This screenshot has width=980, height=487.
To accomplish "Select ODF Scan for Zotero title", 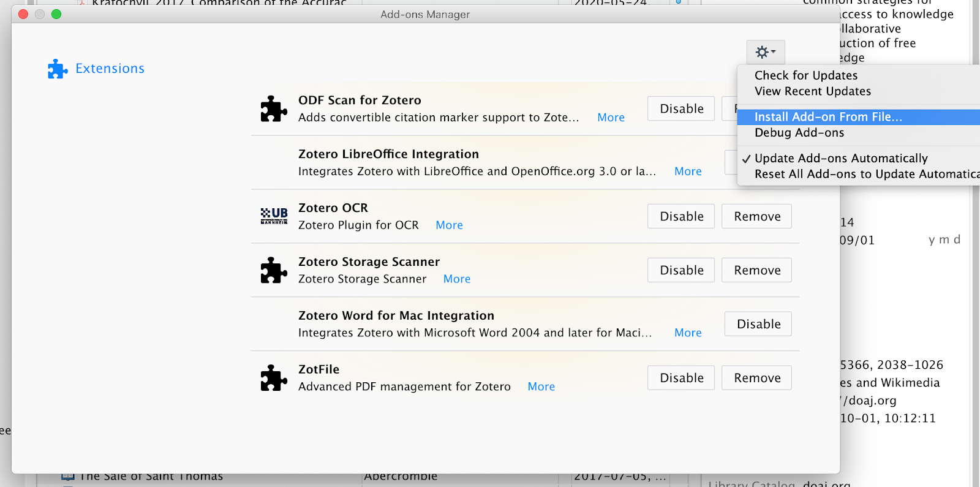I will tap(360, 100).
